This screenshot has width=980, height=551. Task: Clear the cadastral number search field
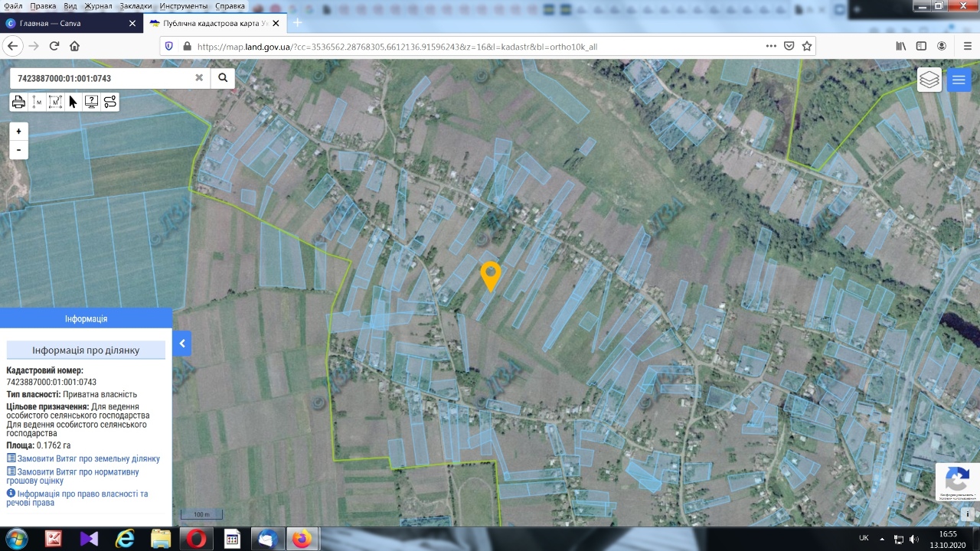coord(199,78)
